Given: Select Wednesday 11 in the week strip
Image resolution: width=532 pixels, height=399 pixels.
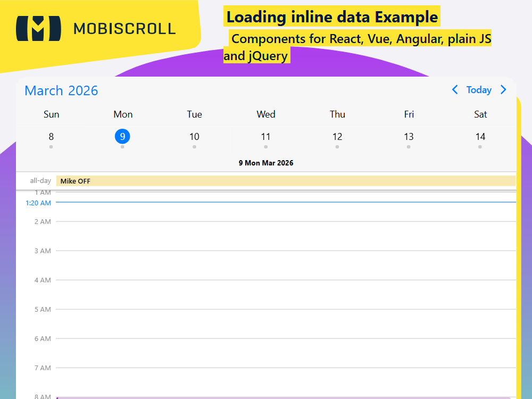Looking at the screenshot, I should click(265, 136).
